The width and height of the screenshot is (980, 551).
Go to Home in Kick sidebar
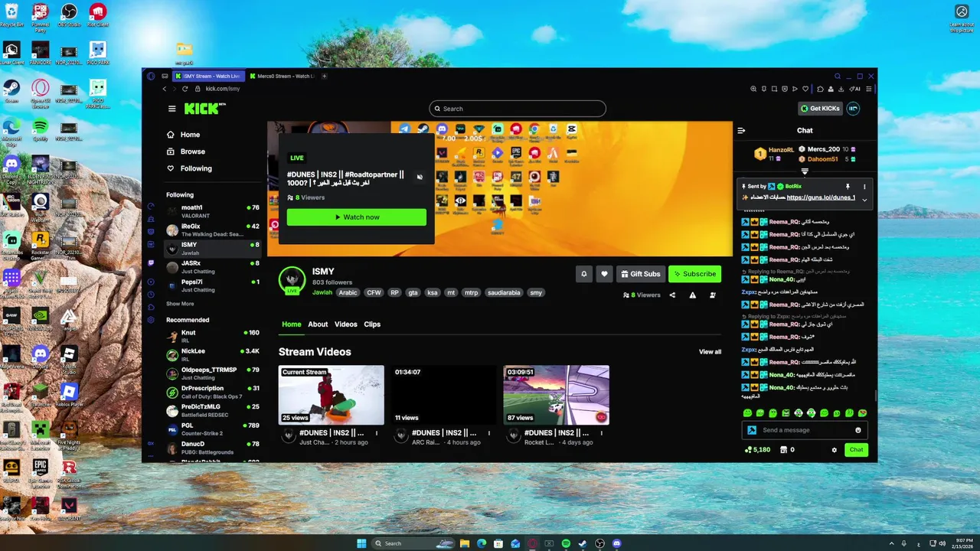pos(183,135)
